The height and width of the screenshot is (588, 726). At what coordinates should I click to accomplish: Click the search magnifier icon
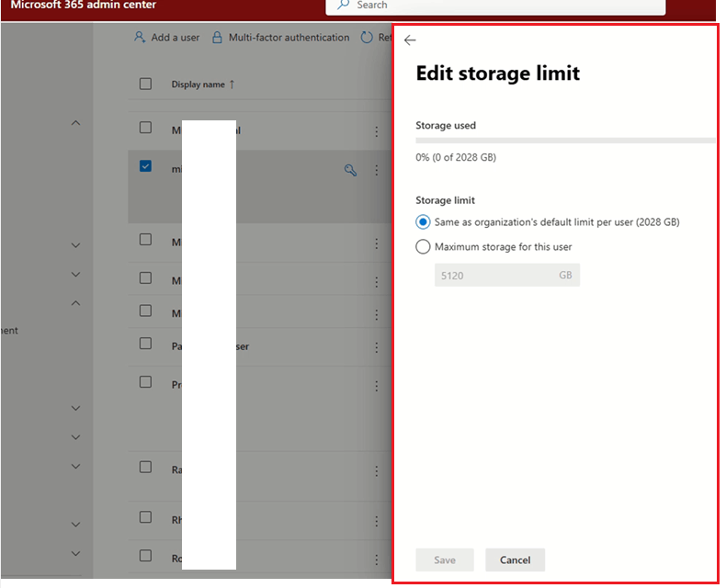343,6
